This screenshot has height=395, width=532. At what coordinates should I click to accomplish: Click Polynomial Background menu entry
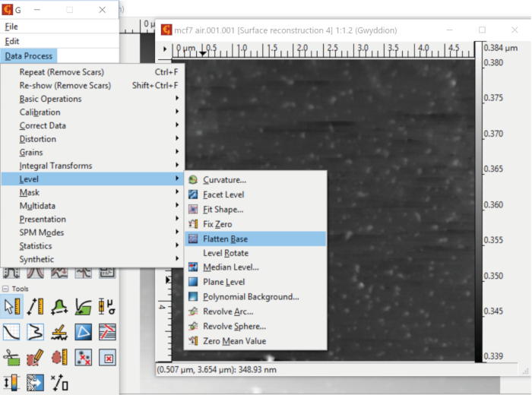tap(251, 297)
